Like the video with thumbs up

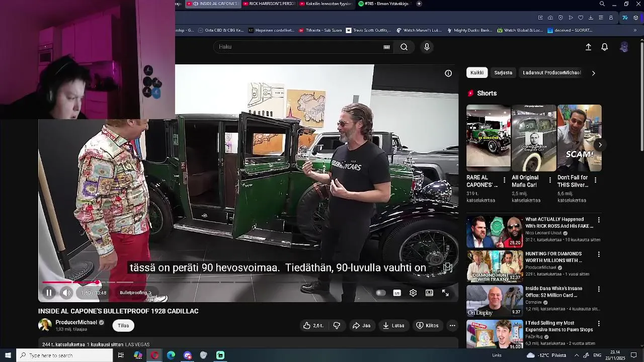tap(313, 325)
